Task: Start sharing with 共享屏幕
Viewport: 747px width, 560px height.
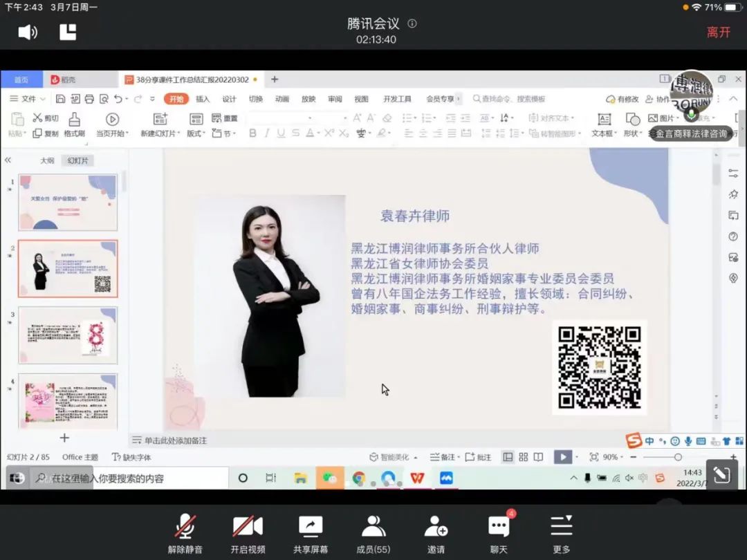Action: tap(311, 533)
